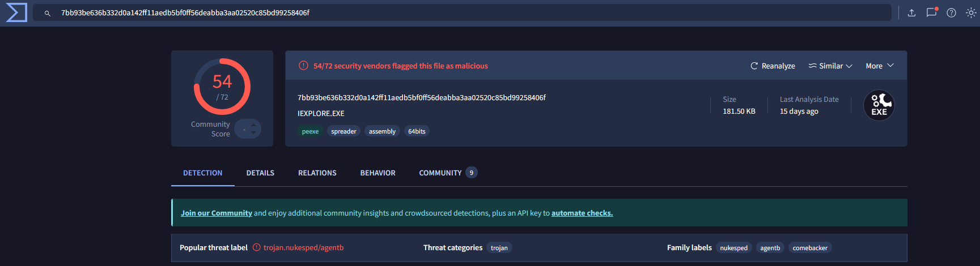980x266 pixels.
Task: Expand the Similar dropdown
Action: coord(830,66)
